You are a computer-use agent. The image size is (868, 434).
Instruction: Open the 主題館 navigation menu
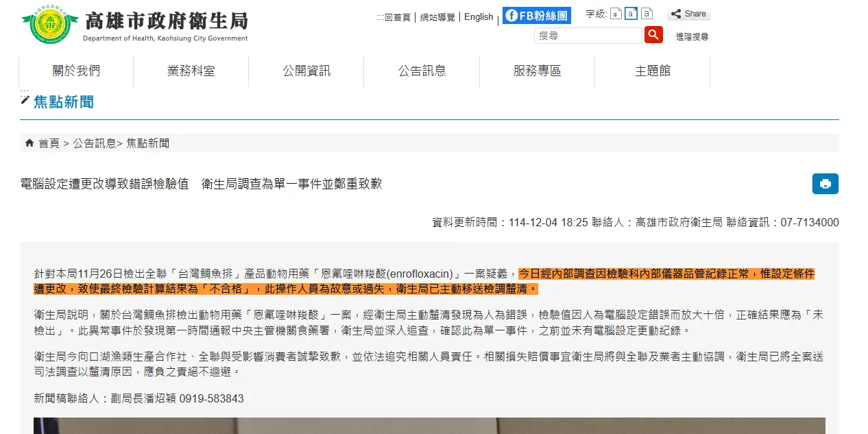coord(652,71)
